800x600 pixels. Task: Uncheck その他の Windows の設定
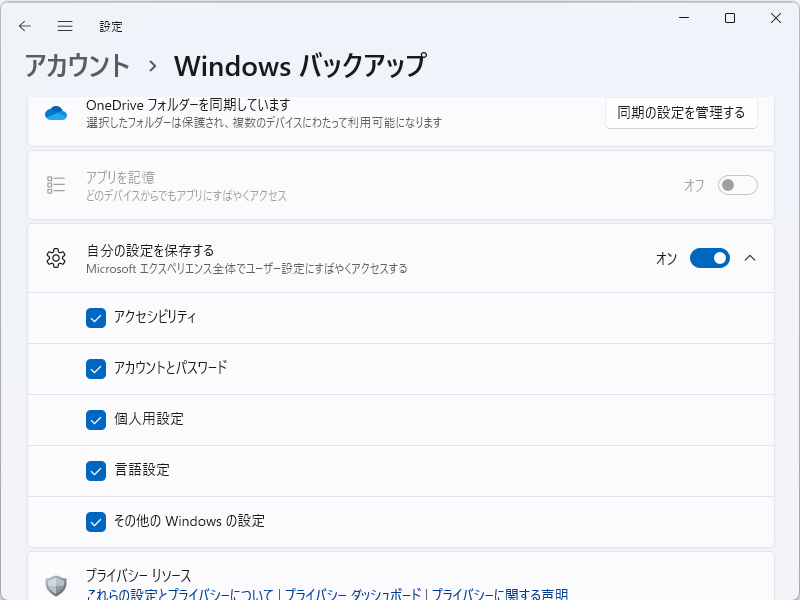(96, 521)
